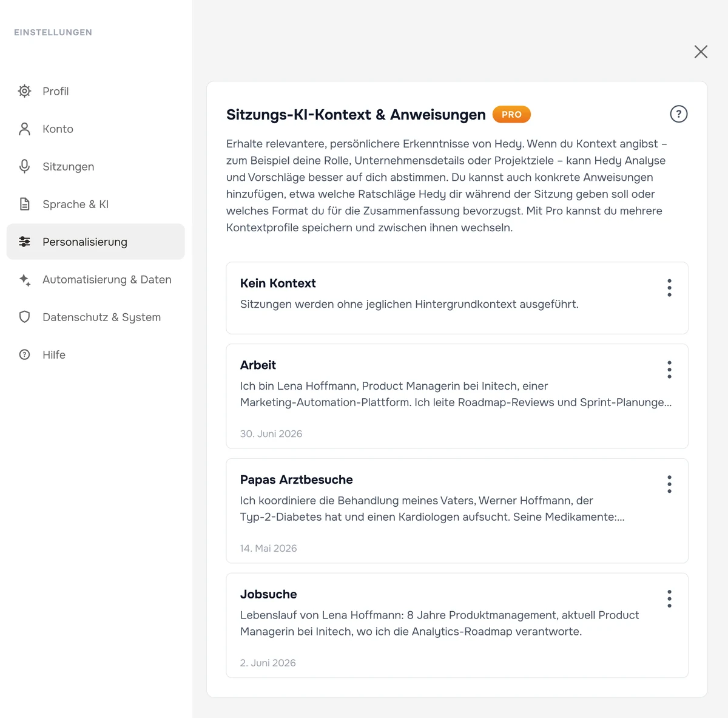728x718 pixels.
Task: Open options menu for Papas Arztbesuche
Action: coord(669,484)
